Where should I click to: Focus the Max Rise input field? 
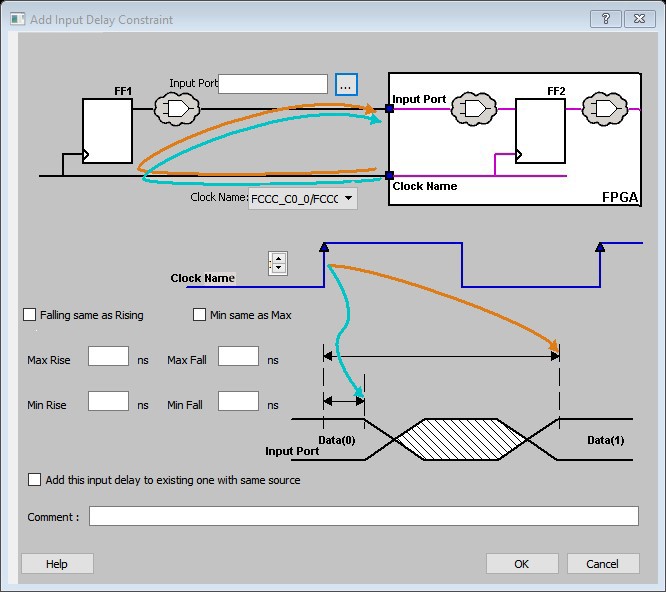click(x=108, y=357)
